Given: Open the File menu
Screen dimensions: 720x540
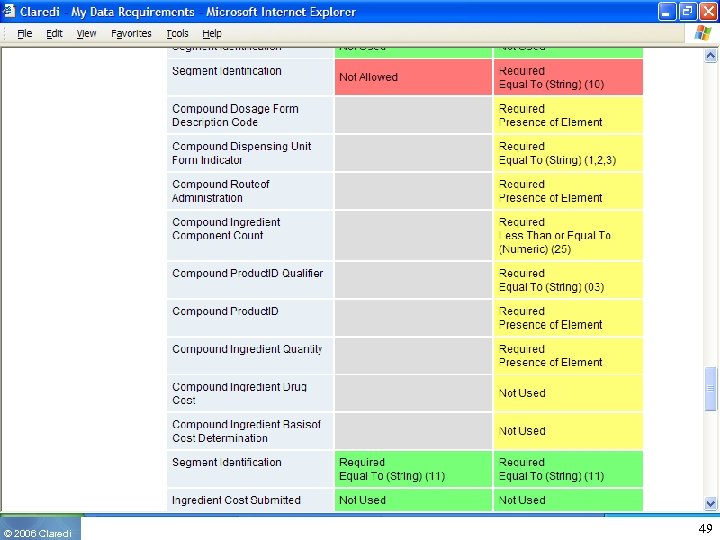Looking at the screenshot, I should coord(24,34).
